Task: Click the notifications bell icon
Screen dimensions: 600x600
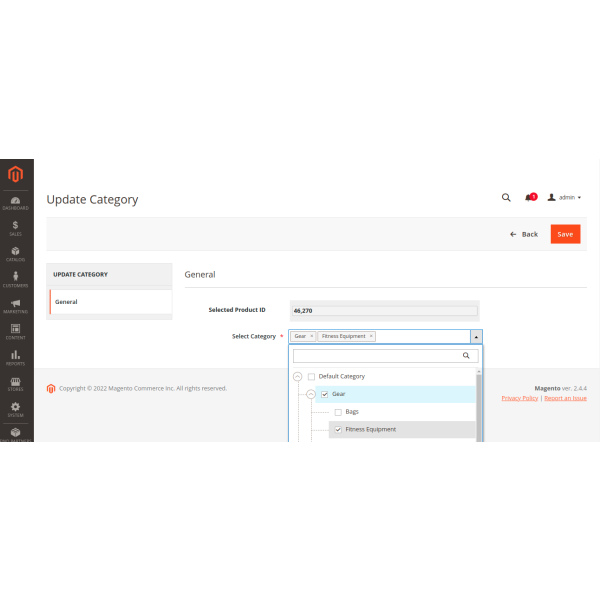Action: [529, 198]
